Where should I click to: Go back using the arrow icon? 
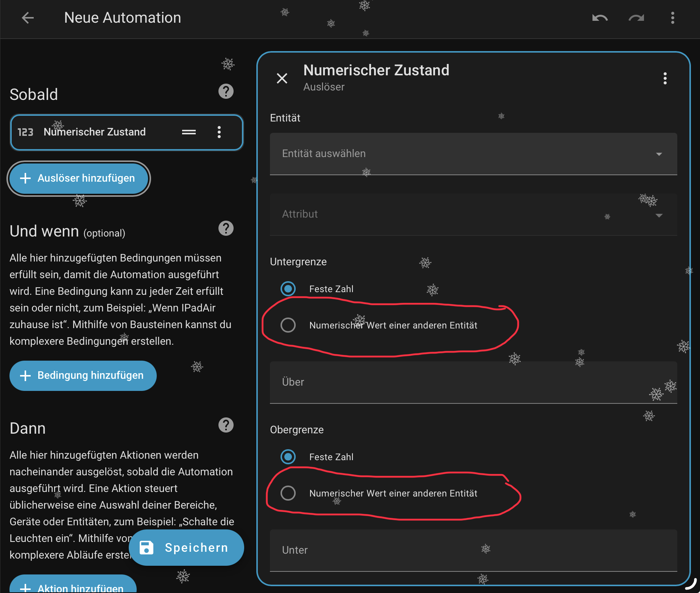coord(28,18)
